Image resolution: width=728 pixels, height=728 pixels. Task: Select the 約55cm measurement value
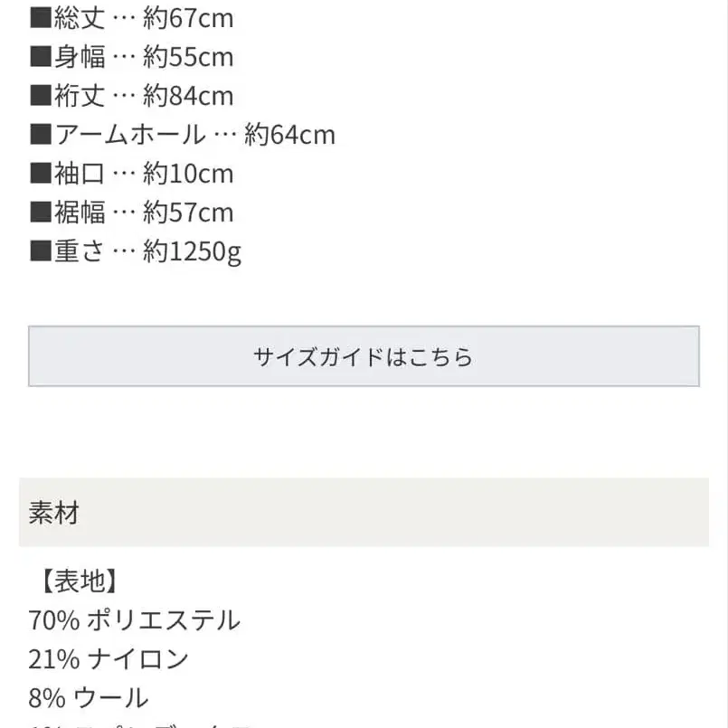coord(186,56)
